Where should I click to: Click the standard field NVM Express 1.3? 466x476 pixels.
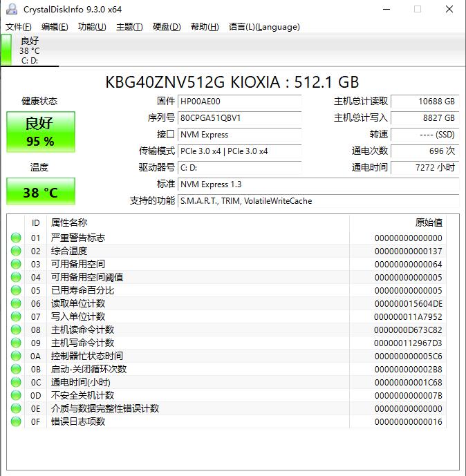318,184
